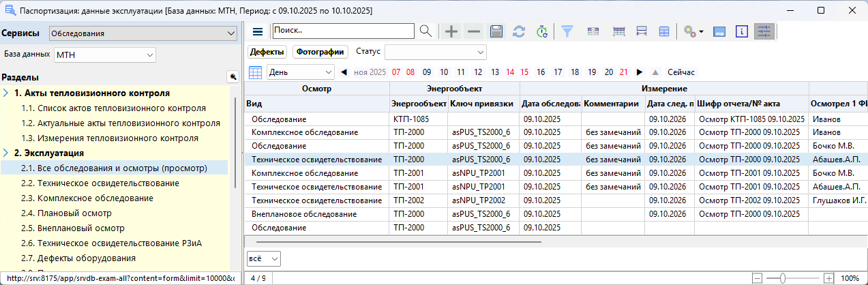
Task: Click the blue info icon in the toolbar
Action: pos(743,31)
